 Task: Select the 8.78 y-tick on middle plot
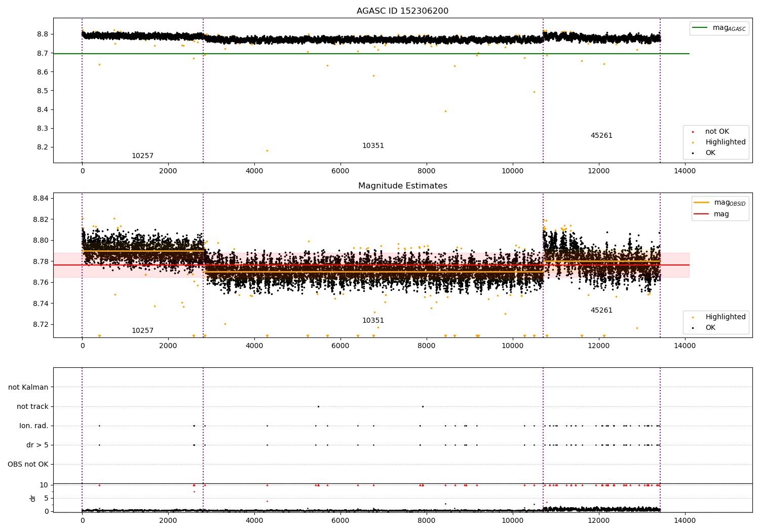pos(40,261)
